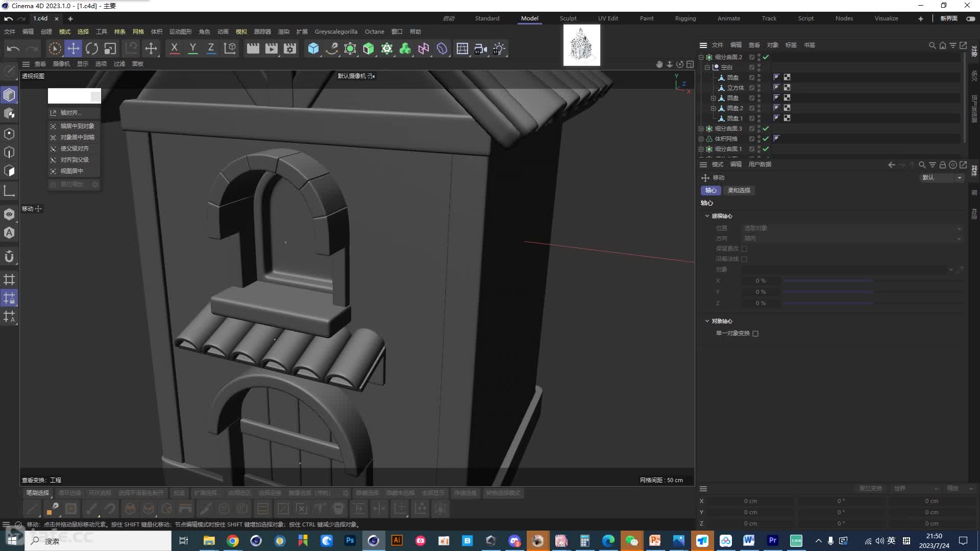Toggle coordinate system icon
This screenshot has width=980, height=551.
coord(230,48)
